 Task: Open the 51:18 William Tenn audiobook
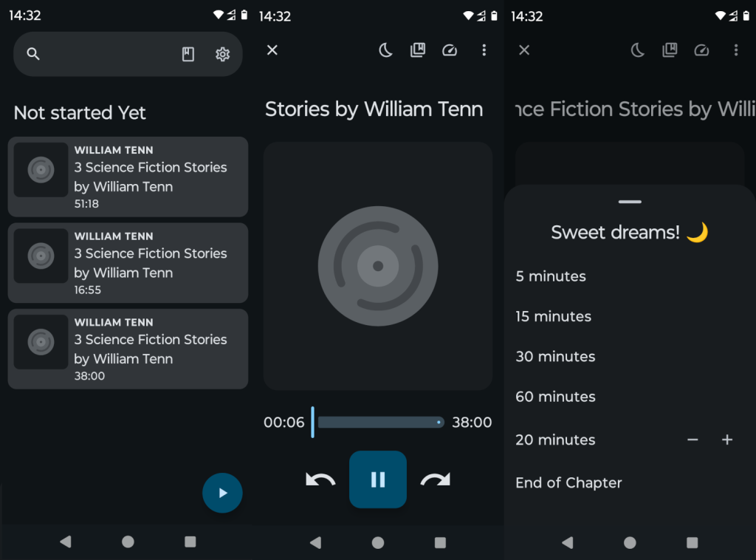point(128,177)
